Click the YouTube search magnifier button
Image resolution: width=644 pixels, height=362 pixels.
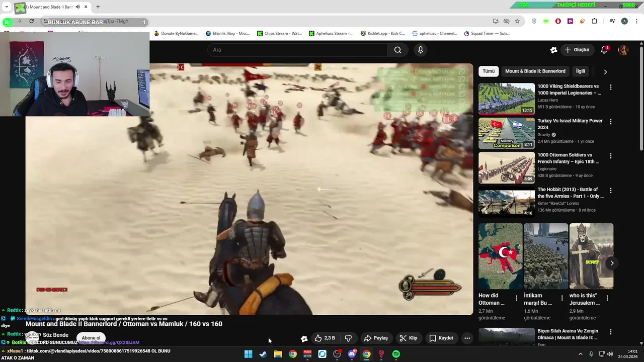click(397, 50)
